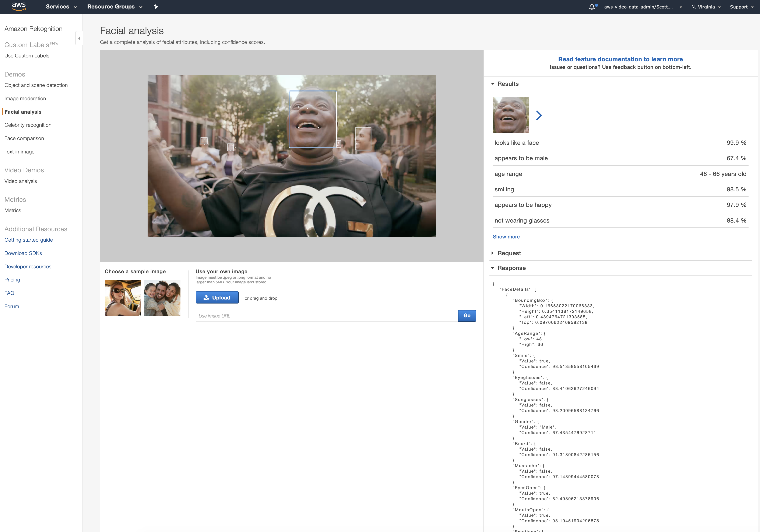The width and height of the screenshot is (760, 532).
Task: Open the N. Virginia region selector
Action: pos(706,7)
